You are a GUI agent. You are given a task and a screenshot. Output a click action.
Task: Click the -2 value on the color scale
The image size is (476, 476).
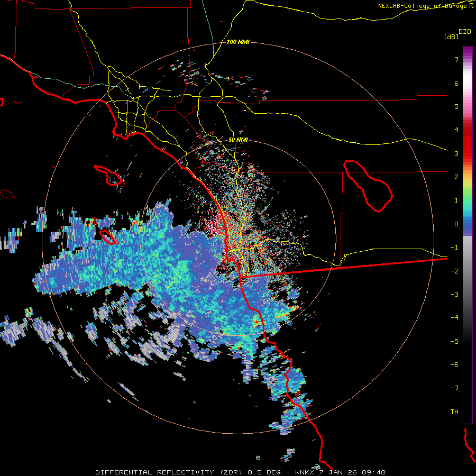click(x=454, y=271)
